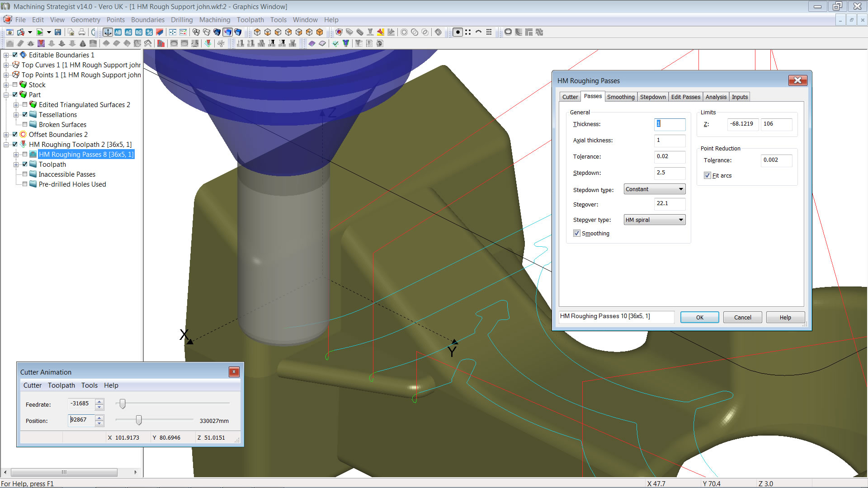This screenshot has height=488, width=868.
Task: Click the Position slider handle
Action: pos(139,421)
